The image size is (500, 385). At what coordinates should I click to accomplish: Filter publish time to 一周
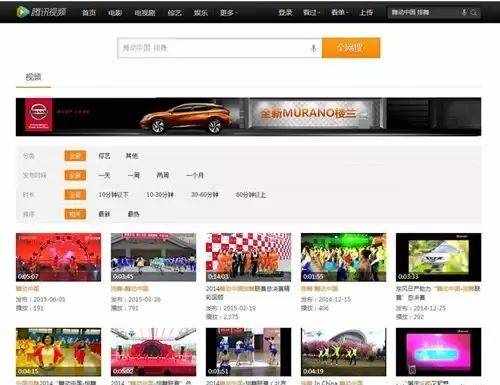point(134,175)
